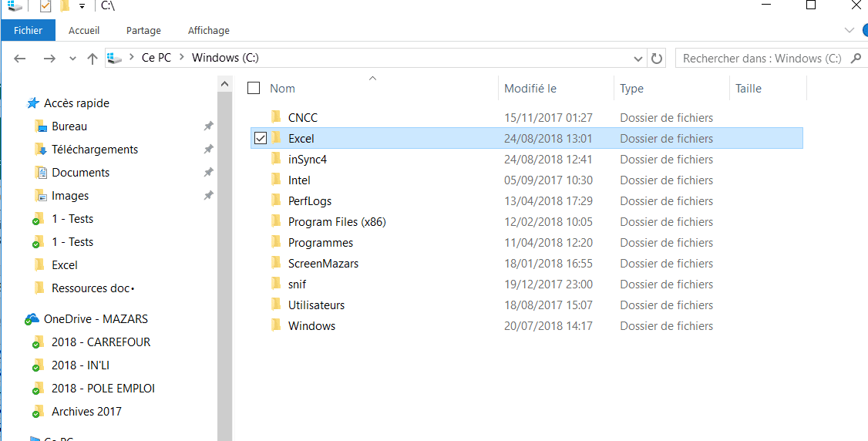Go up one folder level

click(93, 59)
